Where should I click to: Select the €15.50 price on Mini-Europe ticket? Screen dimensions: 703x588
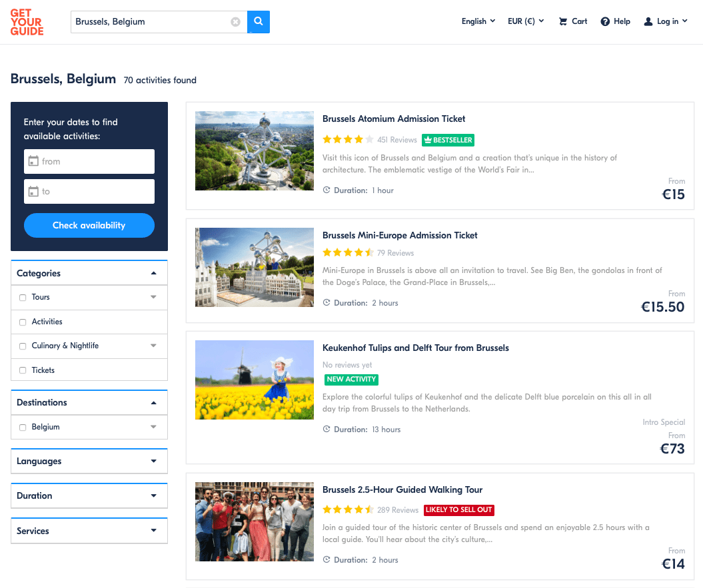(x=662, y=306)
